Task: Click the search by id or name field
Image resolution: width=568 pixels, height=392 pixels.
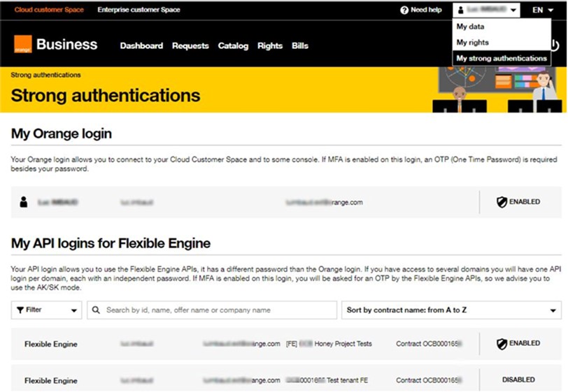Action: (x=212, y=310)
